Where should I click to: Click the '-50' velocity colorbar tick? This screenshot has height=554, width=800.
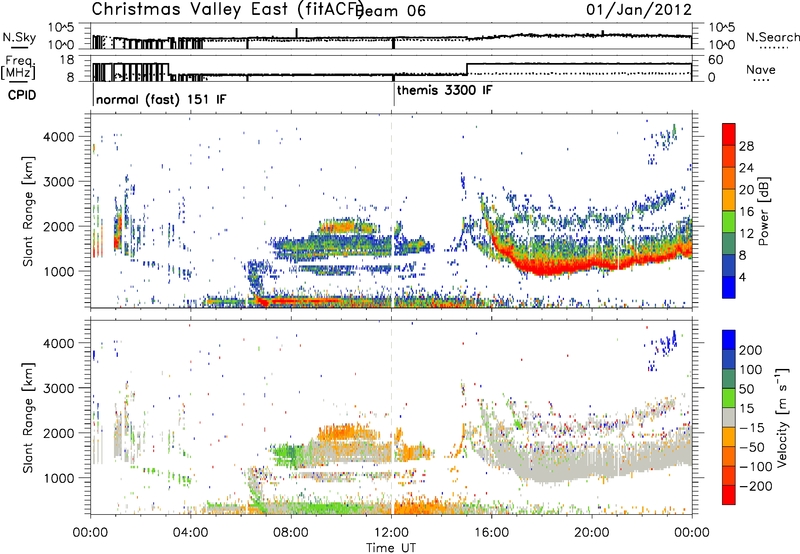coord(753,447)
